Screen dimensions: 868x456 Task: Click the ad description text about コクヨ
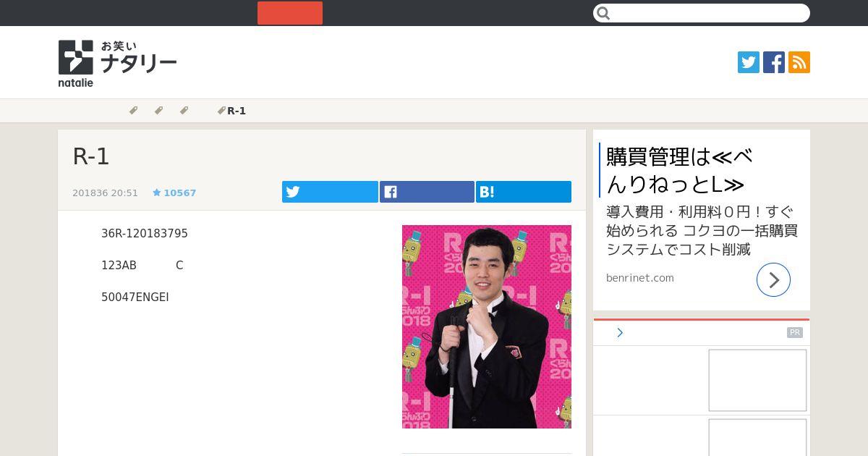coord(702,231)
